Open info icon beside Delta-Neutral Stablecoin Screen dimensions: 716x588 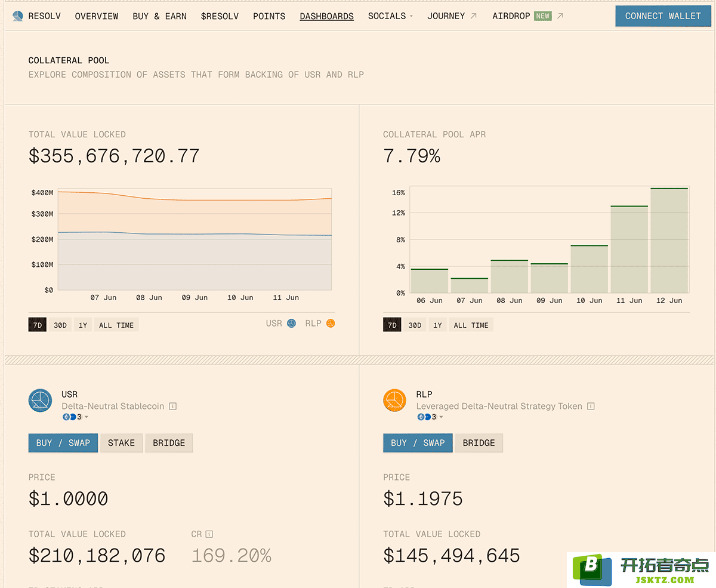point(172,407)
